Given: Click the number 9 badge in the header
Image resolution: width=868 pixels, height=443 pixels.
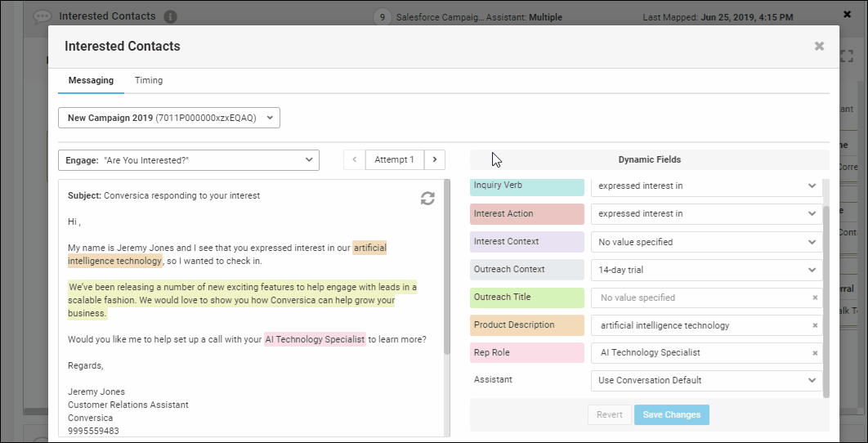Looking at the screenshot, I should (382, 17).
